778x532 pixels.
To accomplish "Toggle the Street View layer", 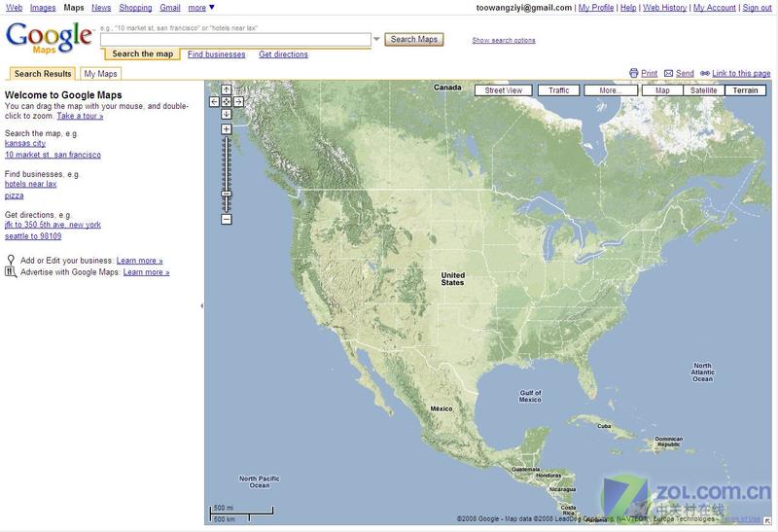I will pos(504,90).
